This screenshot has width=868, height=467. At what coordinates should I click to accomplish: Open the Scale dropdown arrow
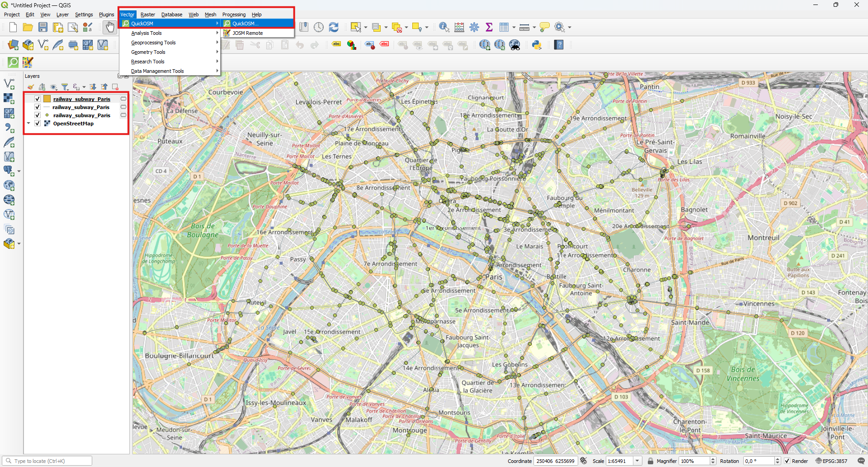[637, 461]
